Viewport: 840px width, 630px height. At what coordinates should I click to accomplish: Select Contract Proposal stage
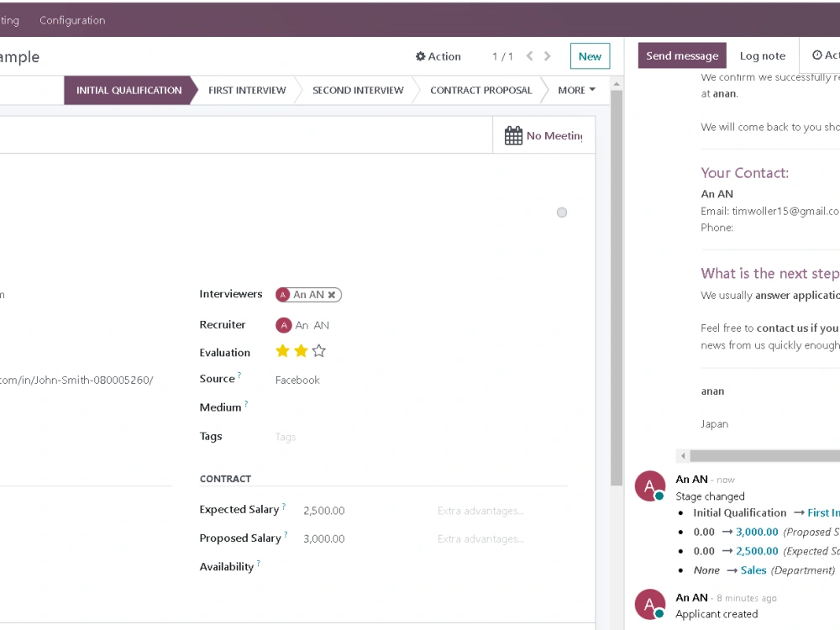point(481,90)
